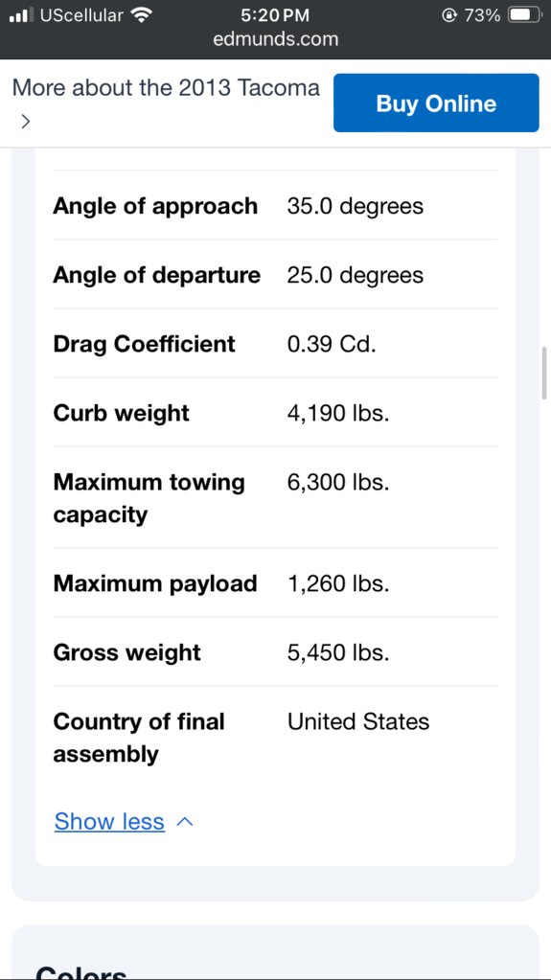The image size is (551, 980).
Task: Tap the edmunds.com address bar
Action: point(276,39)
